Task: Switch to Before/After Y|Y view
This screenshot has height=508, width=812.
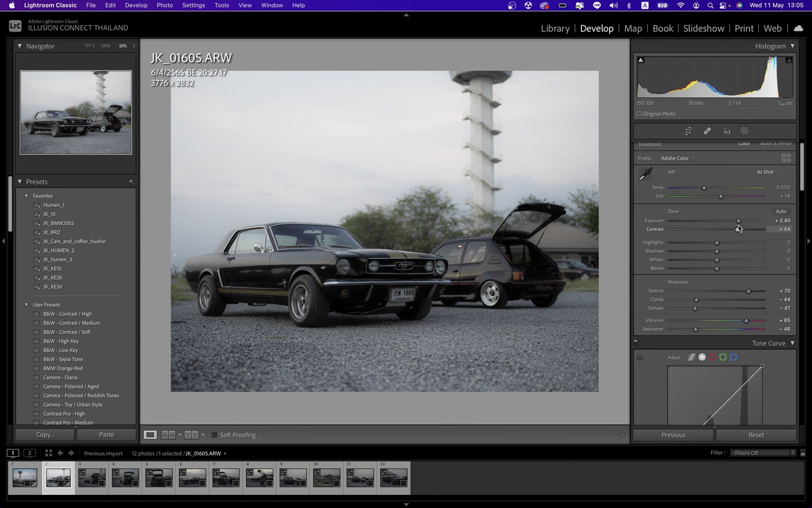Action: click(191, 435)
